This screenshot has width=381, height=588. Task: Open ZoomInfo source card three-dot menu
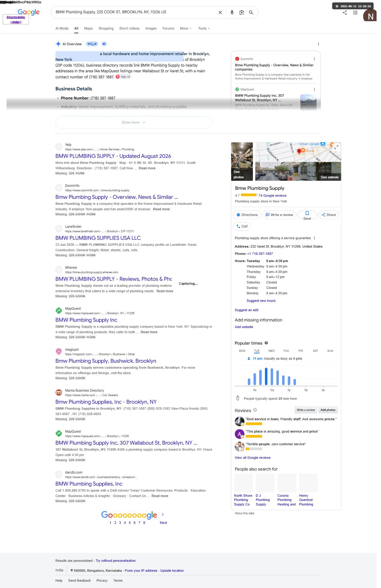314,59
